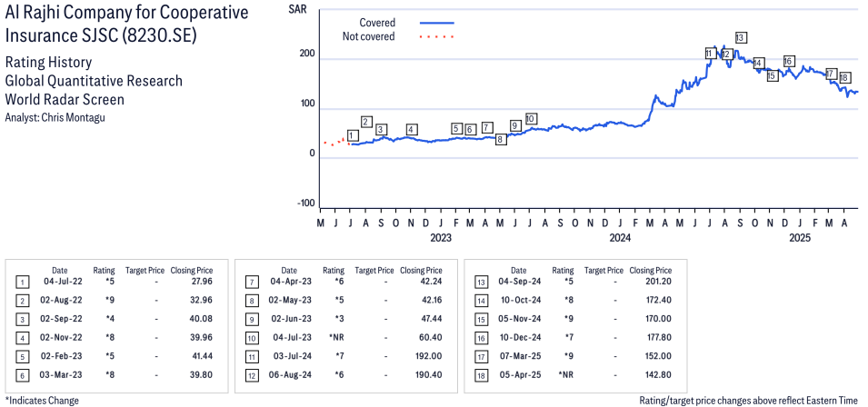
Task: Select chart marker 7
Action: tap(487, 128)
